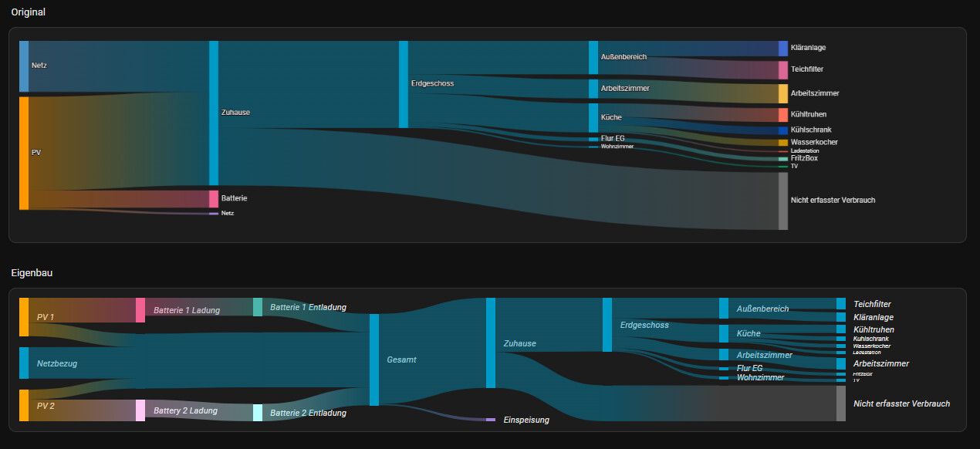This screenshot has height=449, width=980.
Task: Click the Küche label in Eigenbau chart
Action: (x=749, y=334)
